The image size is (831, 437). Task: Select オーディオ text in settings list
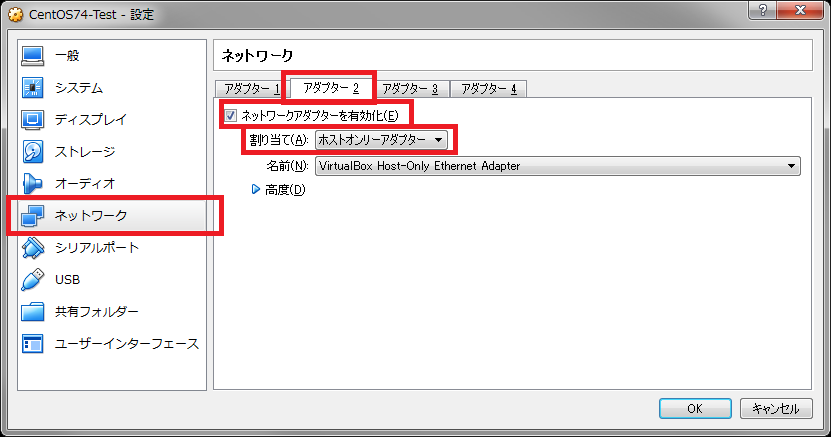pyautogui.click(x=85, y=184)
